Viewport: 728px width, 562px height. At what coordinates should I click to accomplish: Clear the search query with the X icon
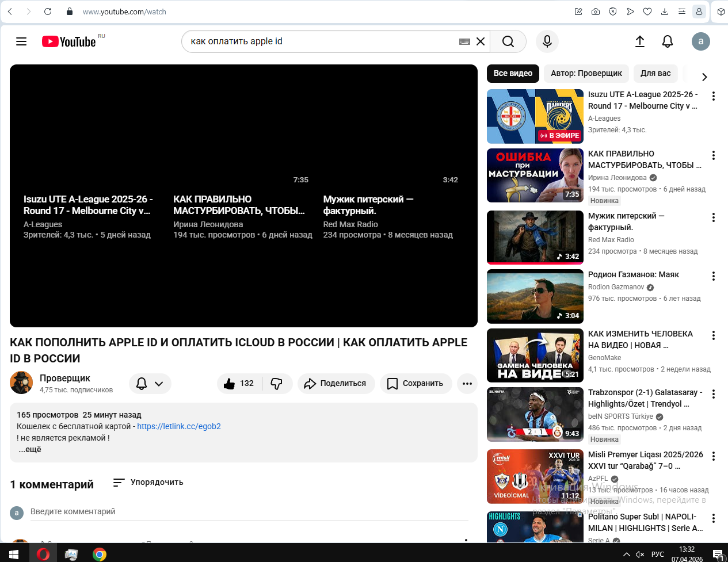[481, 41]
